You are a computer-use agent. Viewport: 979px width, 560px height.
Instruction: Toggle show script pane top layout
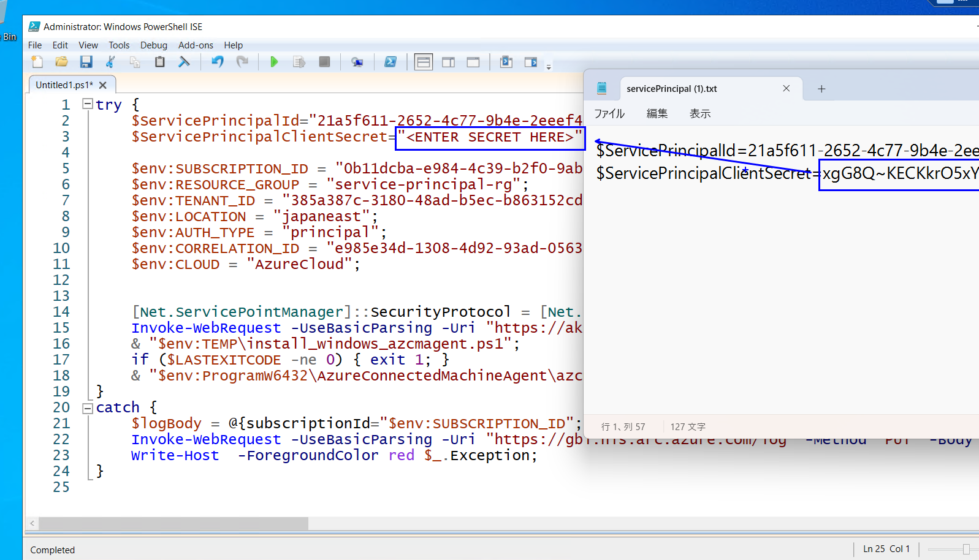tap(424, 62)
